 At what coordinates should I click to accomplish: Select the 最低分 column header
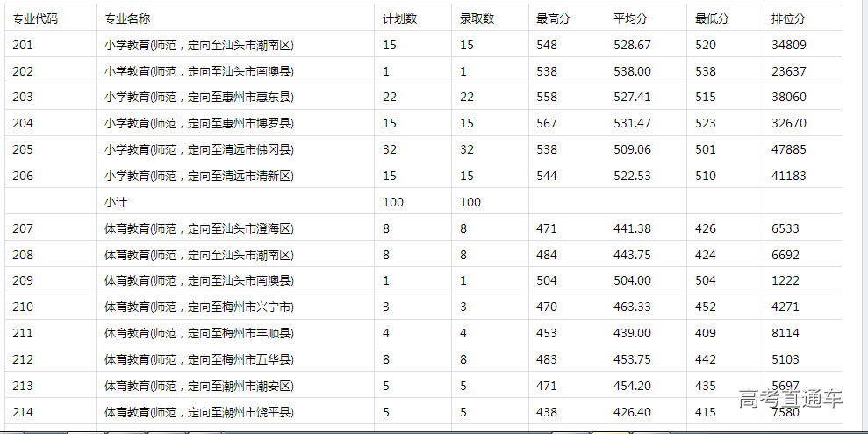712,18
